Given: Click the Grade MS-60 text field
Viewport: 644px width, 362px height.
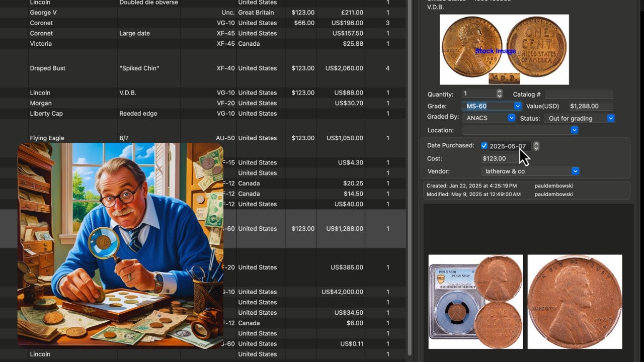Looking at the screenshot, I should pos(487,106).
